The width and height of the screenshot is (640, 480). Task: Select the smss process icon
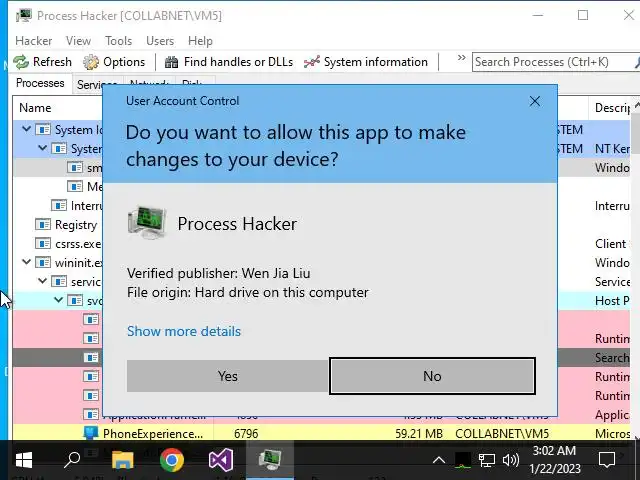[75, 167]
